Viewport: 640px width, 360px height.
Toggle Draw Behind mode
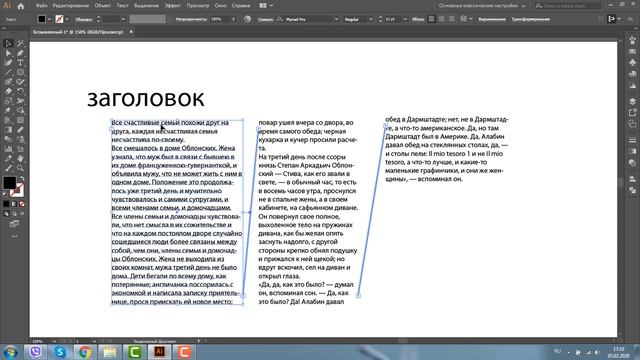pyautogui.click(x=14, y=213)
